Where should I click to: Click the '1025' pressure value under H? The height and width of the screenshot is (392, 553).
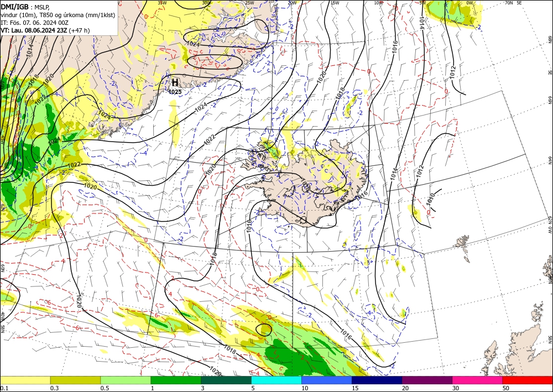point(175,92)
